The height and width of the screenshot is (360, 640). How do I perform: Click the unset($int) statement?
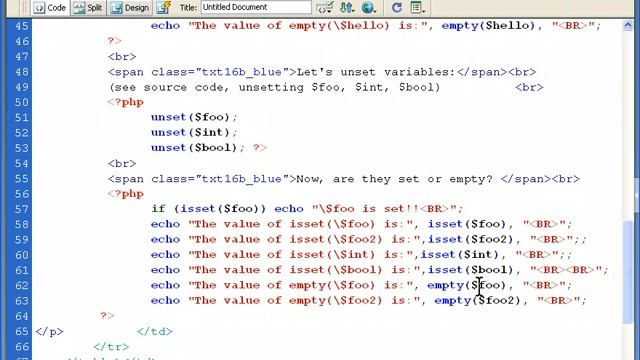[x=194, y=133]
